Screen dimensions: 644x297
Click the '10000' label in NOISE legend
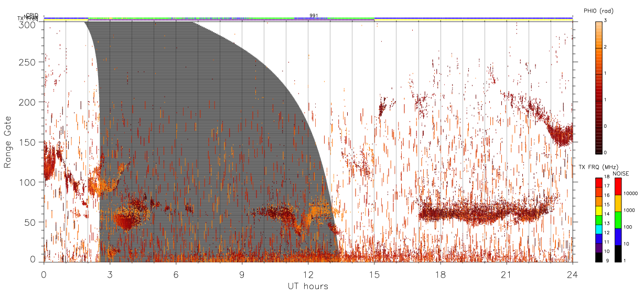point(631,193)
